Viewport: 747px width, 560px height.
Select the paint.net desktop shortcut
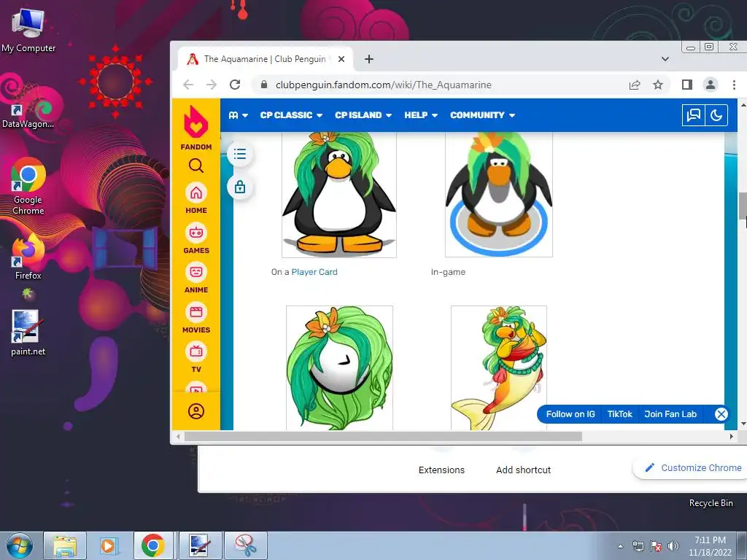coord(28,332)
